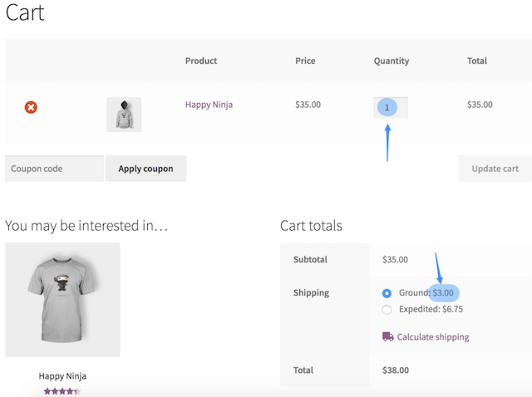Click the star rating under Happy Ninja t-shirt
The height and width of the screenshot is (397, 532).
pyautogui.click(x=62, y=390)
